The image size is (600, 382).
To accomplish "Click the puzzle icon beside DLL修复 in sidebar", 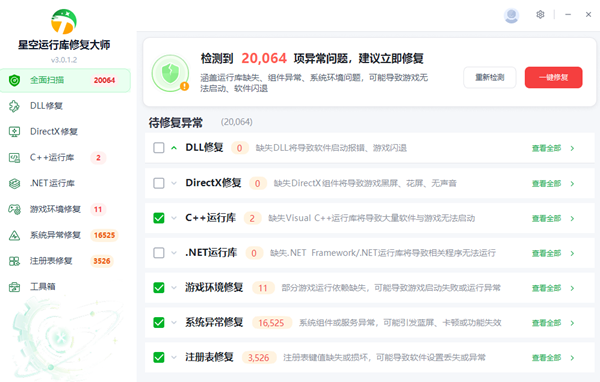I will (x=14, y=106).
